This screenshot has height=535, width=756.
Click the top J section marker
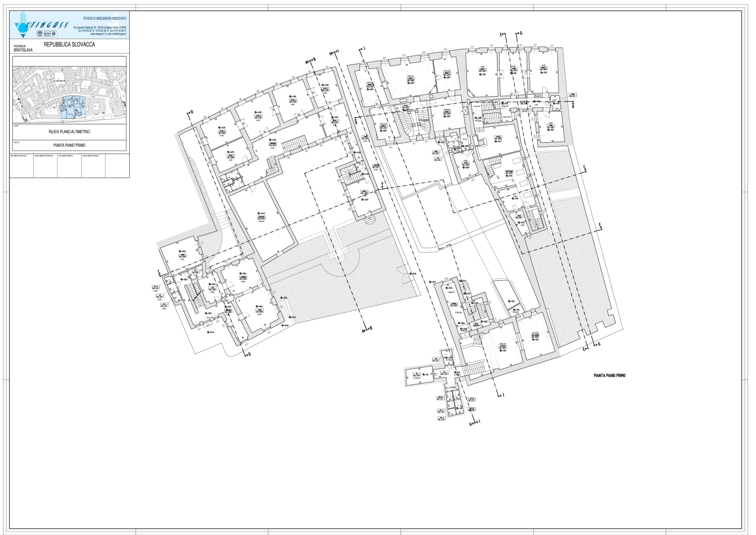tap(363, 49)
